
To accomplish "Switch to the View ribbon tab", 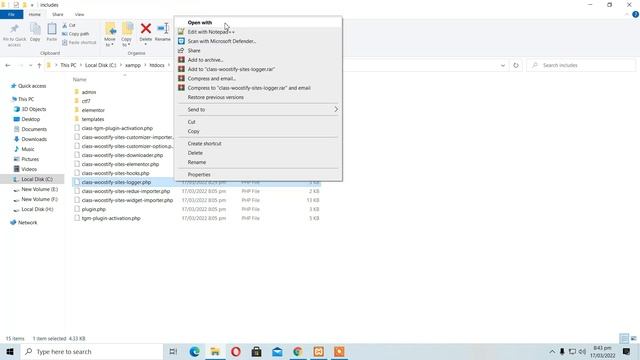I will click(80, 14).
